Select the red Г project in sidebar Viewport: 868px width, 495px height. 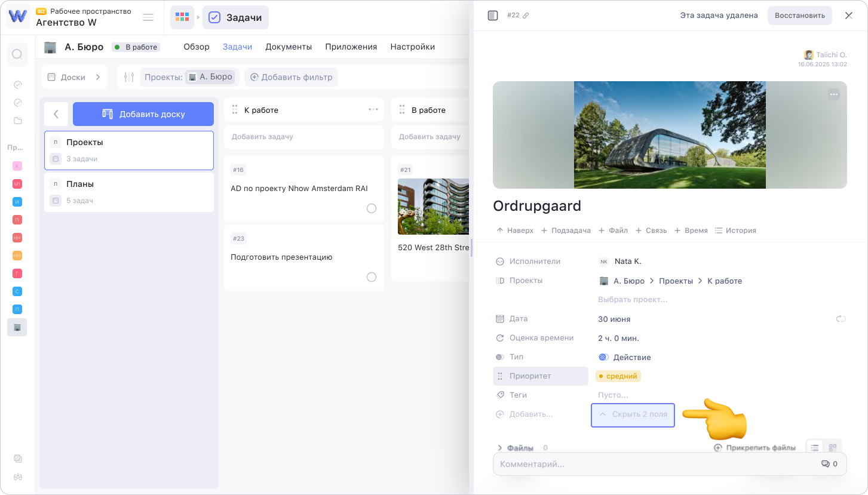click(x=17, y=273)
